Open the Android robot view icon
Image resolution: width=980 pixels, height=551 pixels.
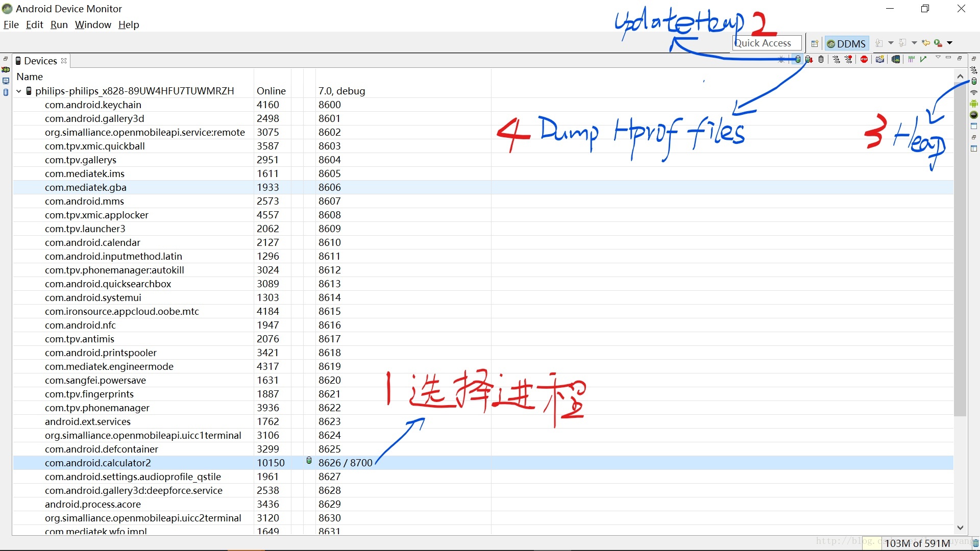pyautogui.click(x=974, y=104)
